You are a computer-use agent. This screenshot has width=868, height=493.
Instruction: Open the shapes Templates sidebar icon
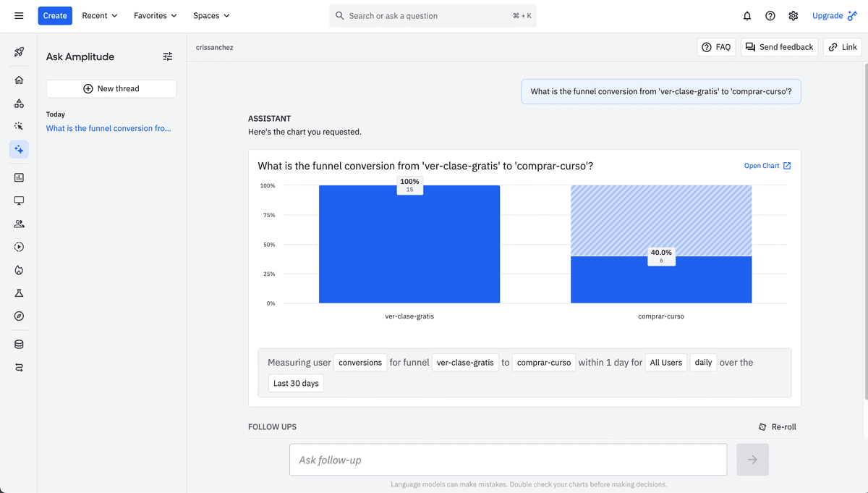19,104
